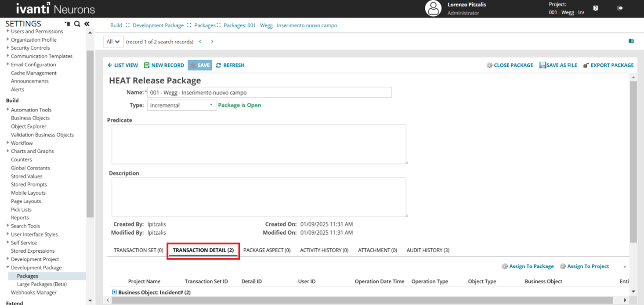Go to next record arrow
The image size is (644, 305).
[x=212, y=42]
